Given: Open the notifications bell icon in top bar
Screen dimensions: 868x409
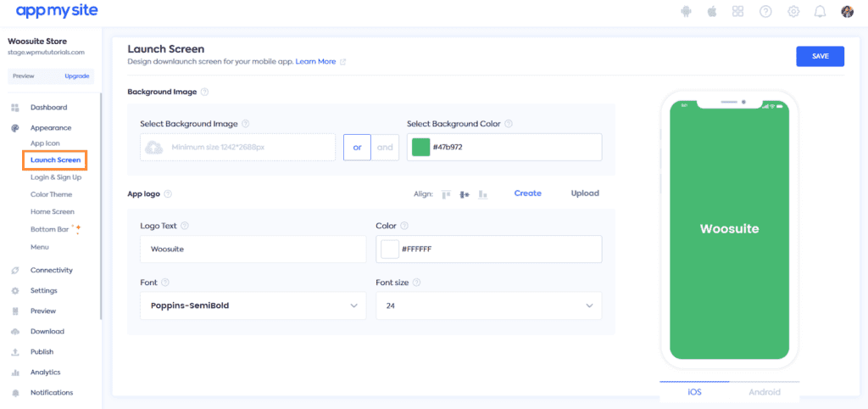Looking at the screenshot, I should point(820,11).
